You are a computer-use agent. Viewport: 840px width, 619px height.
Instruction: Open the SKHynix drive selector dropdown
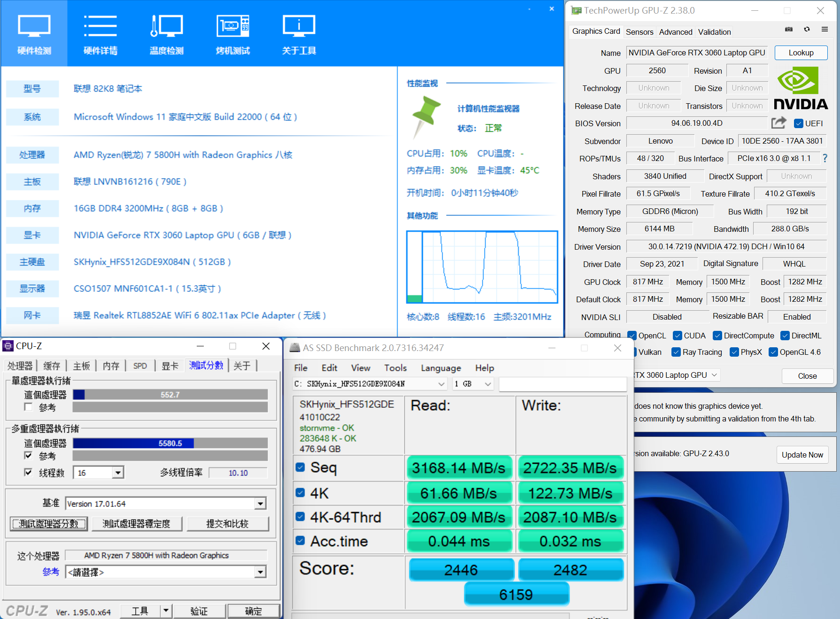[370, 384]
